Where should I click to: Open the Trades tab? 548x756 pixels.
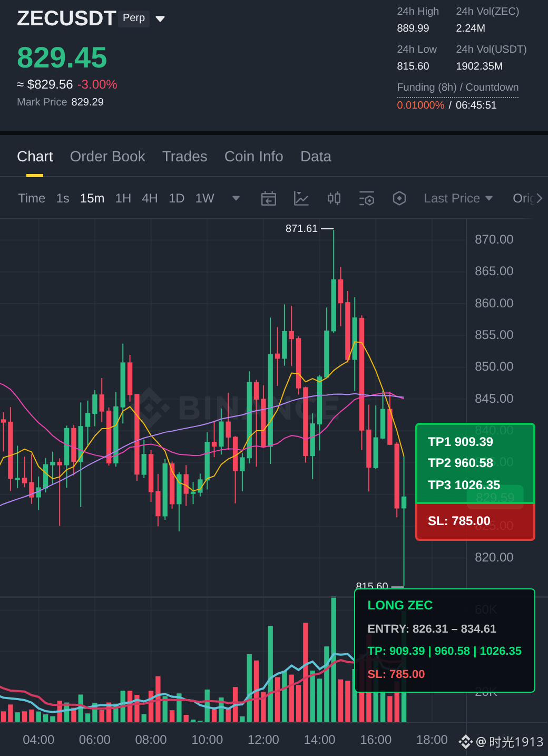185,157
